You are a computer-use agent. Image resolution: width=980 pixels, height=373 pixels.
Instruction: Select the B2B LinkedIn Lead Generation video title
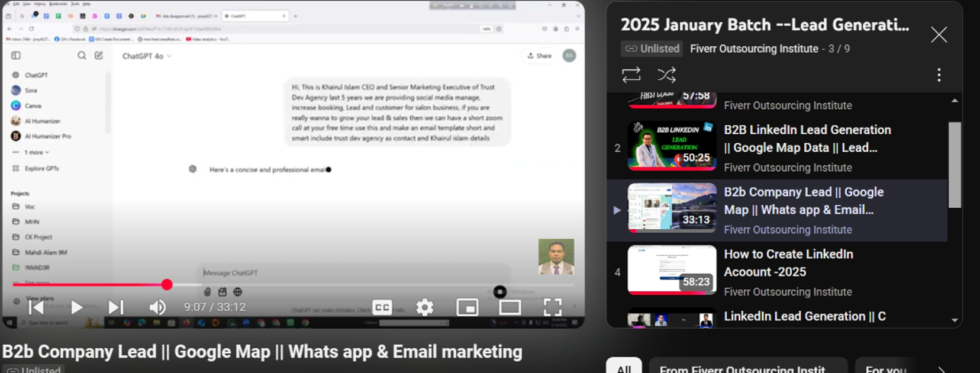coord(807,139)
